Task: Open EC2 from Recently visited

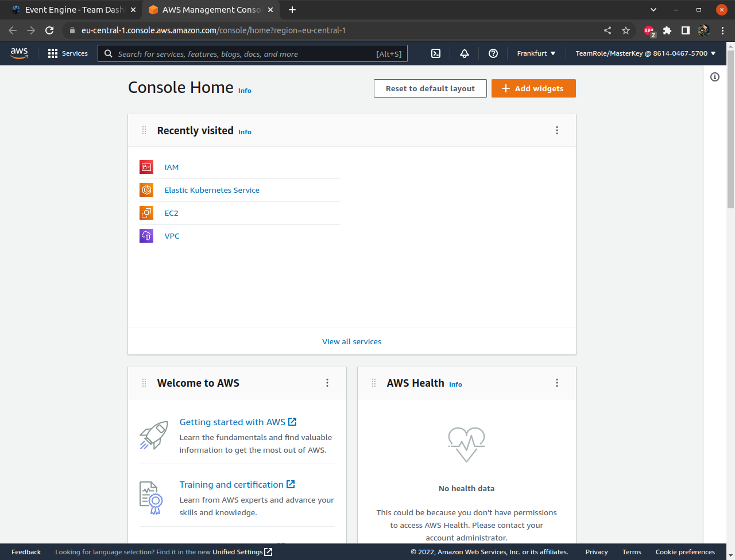Action: (171, 213)
